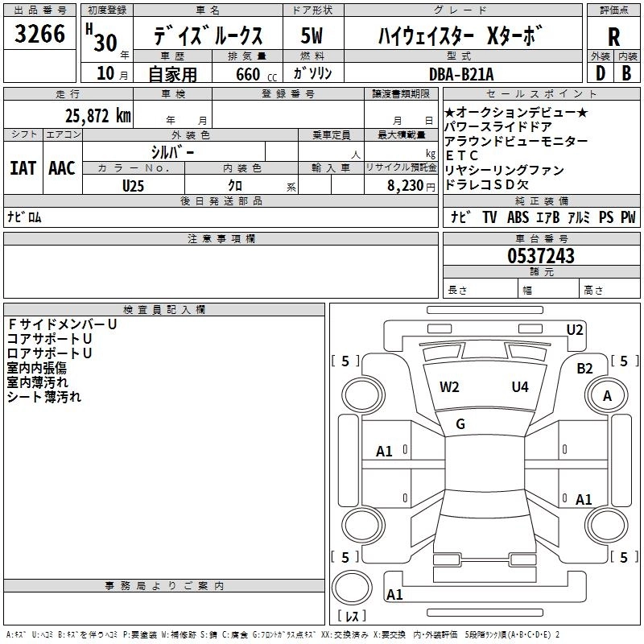Click the lot number 3266

[39, 35]
